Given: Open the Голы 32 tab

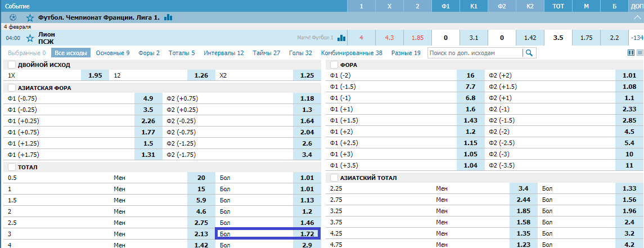Looking at the screenshot, I should (300, 53).
